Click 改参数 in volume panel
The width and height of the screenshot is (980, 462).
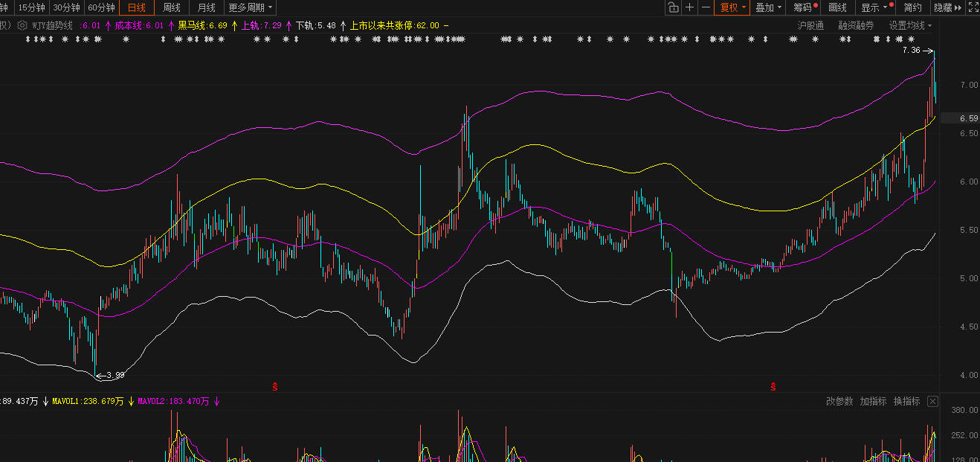839,401
